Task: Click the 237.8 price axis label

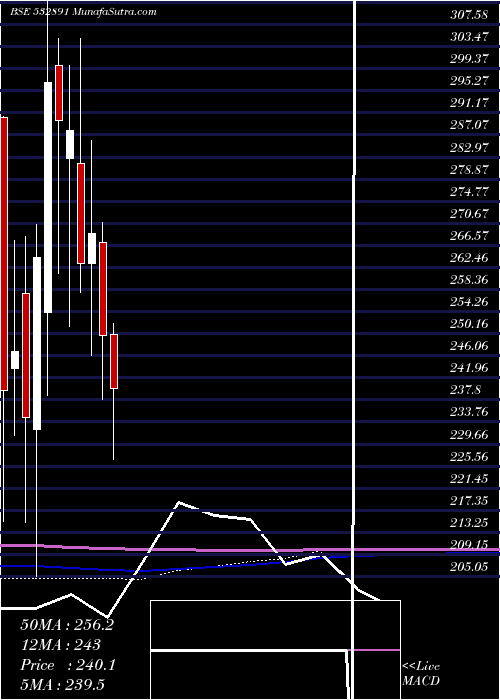Action: point(465,390)
